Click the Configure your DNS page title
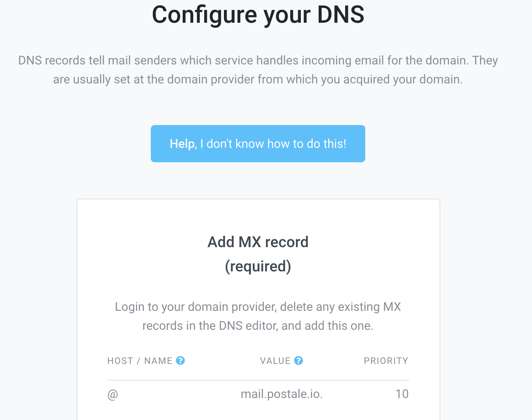 point(258,15)
